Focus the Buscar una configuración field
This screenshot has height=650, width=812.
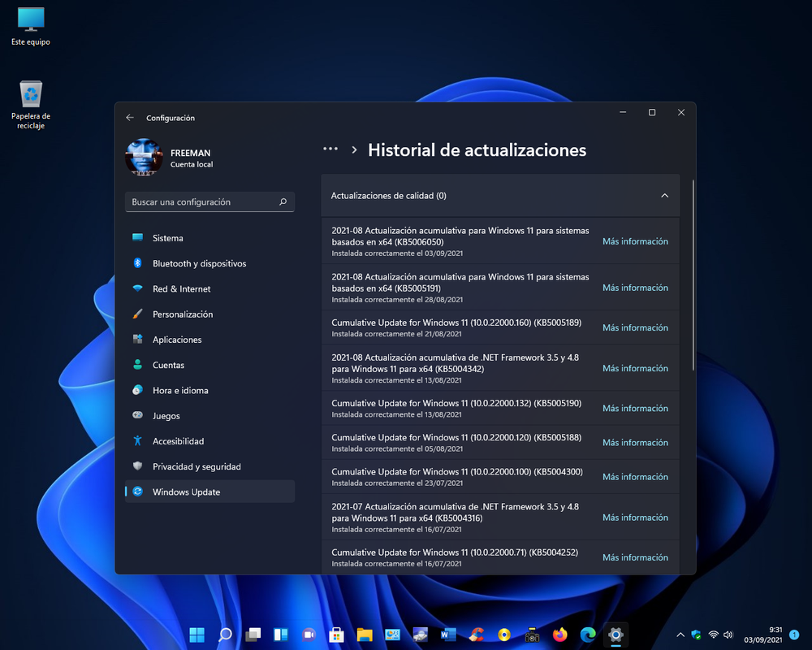tap(209, 201)
